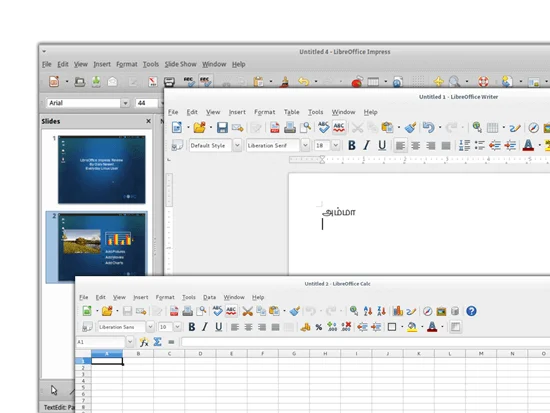Click Increase Indent icon in Writer
The image size is (550, 413).
click(x=510, y=145)
